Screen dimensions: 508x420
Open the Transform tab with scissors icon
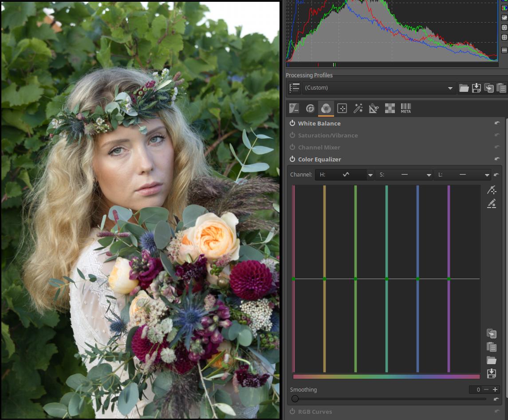pyautogui.click(x=374, y=108)
